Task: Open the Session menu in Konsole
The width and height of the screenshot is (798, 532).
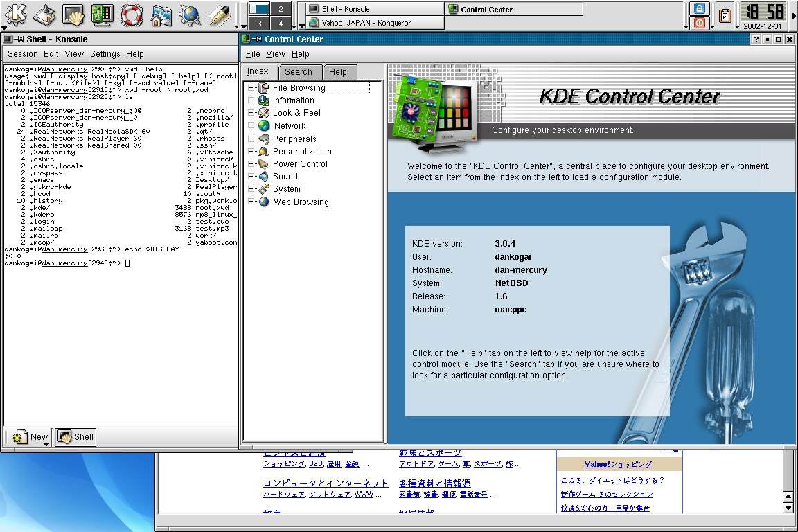Action: click(22, 54)
